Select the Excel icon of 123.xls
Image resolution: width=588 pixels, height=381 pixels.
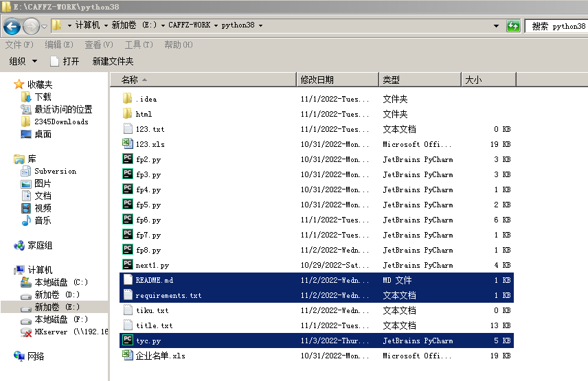pyautogui.click(x=128, y=144)
